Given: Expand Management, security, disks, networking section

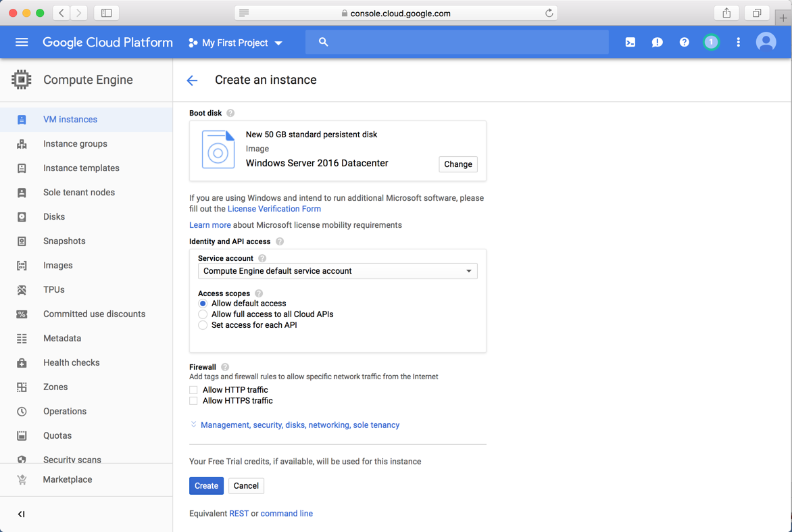Looking at the screenshot, I should pos(299,425).
